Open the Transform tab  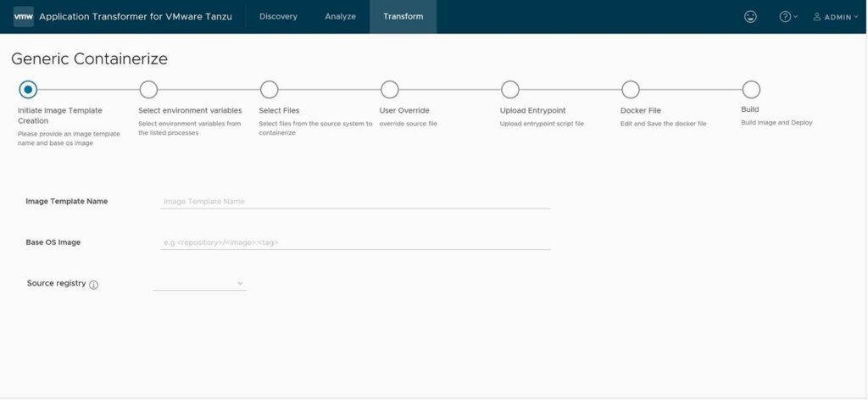pos(403,17)
